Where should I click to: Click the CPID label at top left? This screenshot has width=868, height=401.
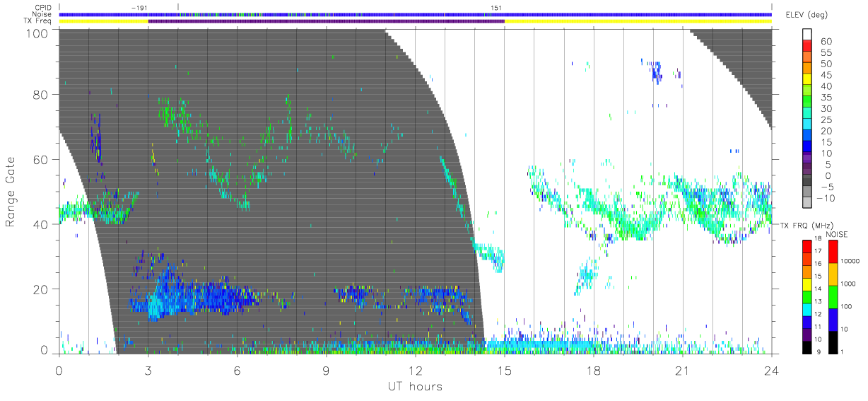43,8
